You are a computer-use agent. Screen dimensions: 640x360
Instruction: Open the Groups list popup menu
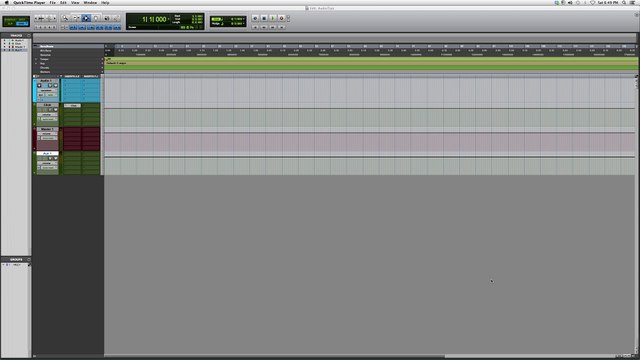29,259
